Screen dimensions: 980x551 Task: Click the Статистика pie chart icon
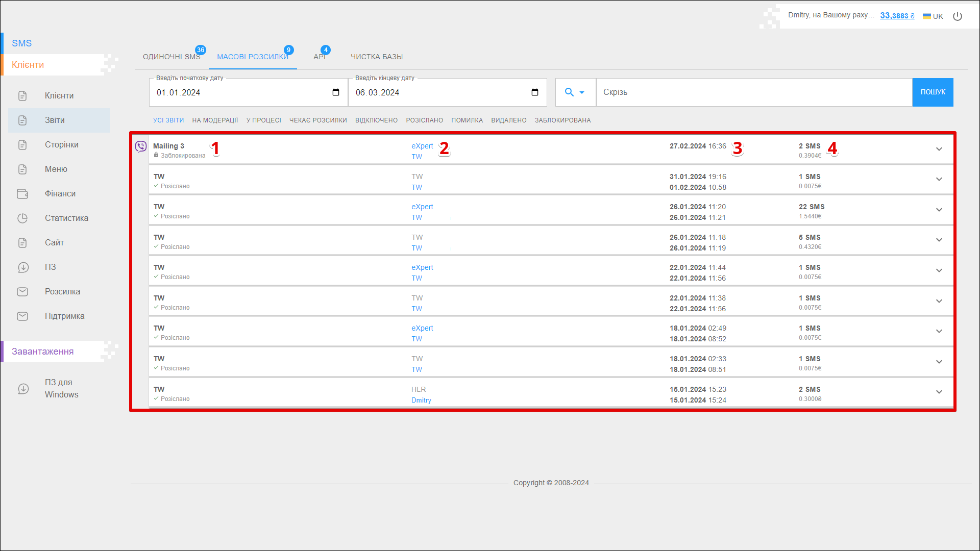(22, 218)
